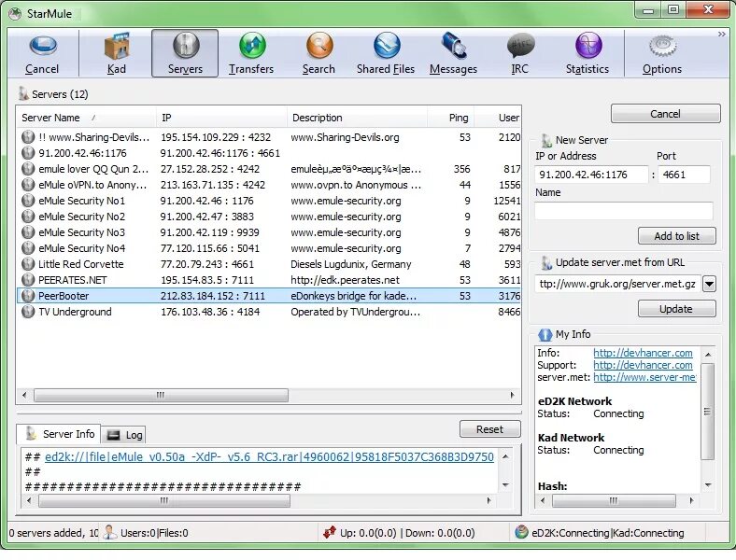This screenshot has width=736, height=560.
Task: Select the eMule Security No4 server row
Action: (x=269, y=248)
